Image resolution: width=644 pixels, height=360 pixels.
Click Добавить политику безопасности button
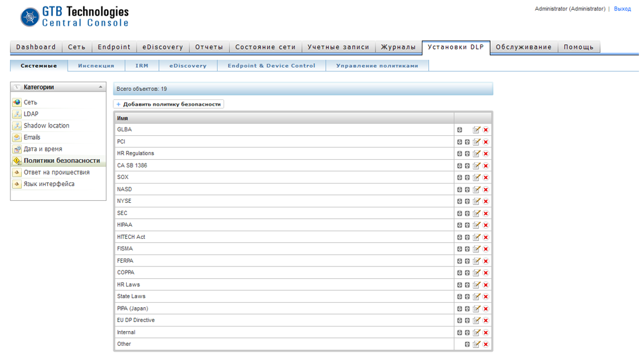click(168, 104)
